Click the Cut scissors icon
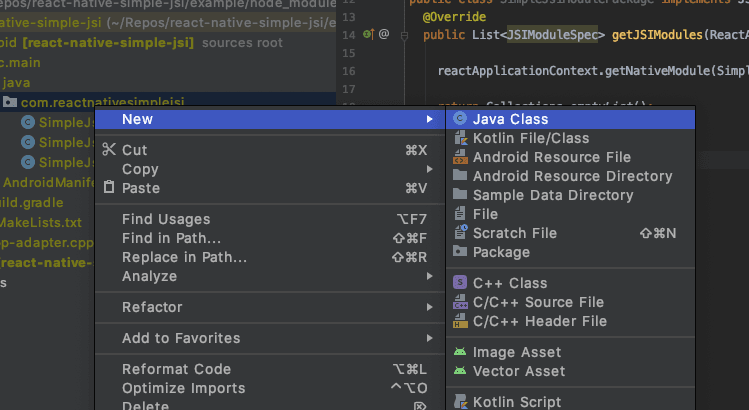This screenshot has height=410, width=749. (x=109, y=150)
